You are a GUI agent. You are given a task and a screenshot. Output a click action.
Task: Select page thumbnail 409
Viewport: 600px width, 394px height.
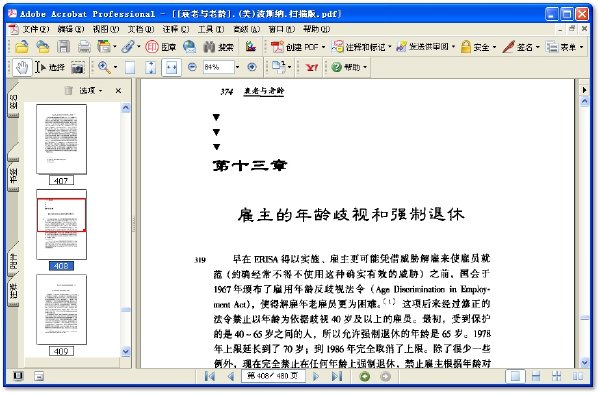click(x=61, y=309)
